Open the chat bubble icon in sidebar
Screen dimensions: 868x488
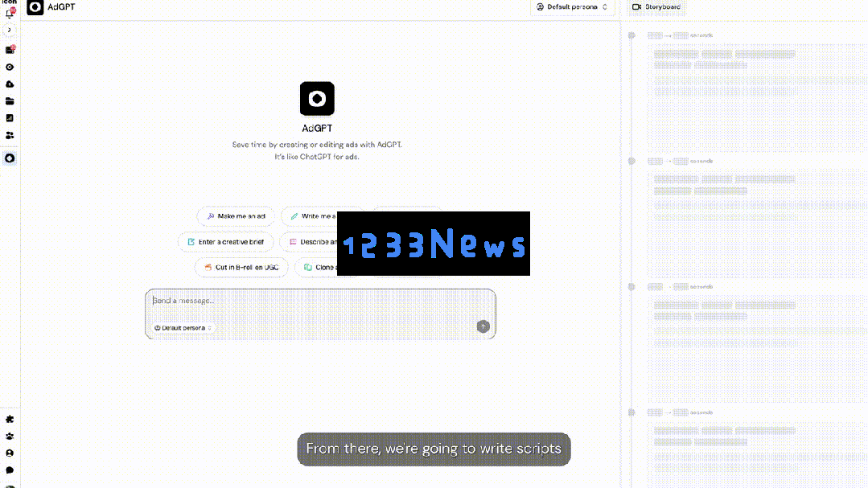point(10,470)
